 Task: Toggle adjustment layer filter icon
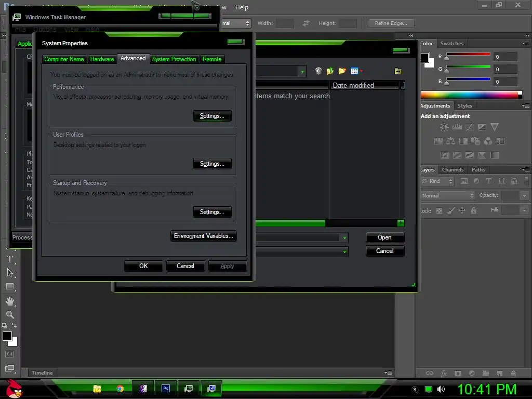click(x=476, y=181)
